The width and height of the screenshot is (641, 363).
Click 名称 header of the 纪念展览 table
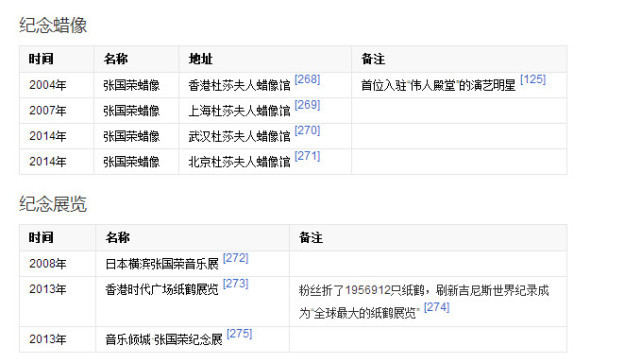coord(118,238)
